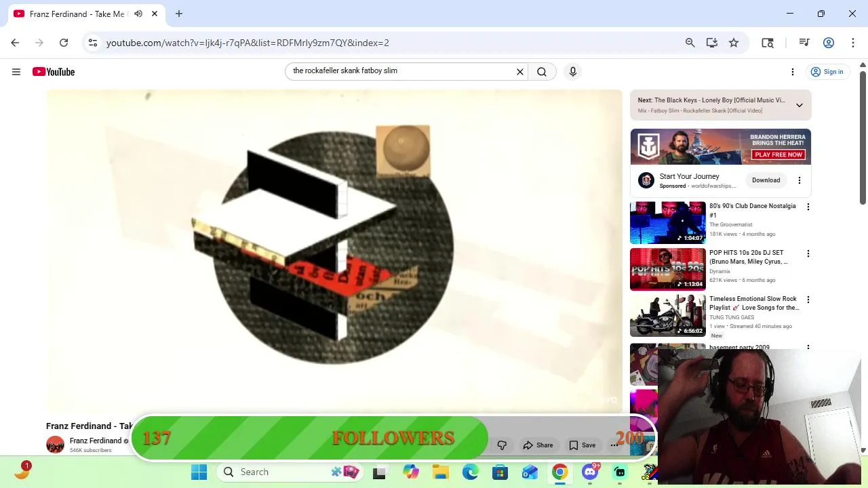
Task: Share the Franz Ferdinand video
Action: click(538, 445)
